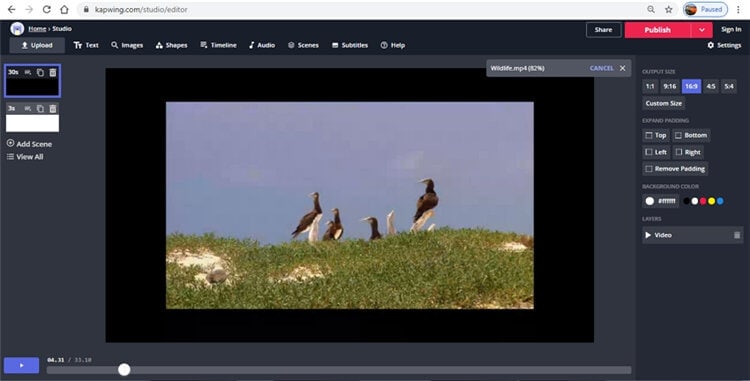
Task: Choose the small white background swatch
Action: click(695, 201)
